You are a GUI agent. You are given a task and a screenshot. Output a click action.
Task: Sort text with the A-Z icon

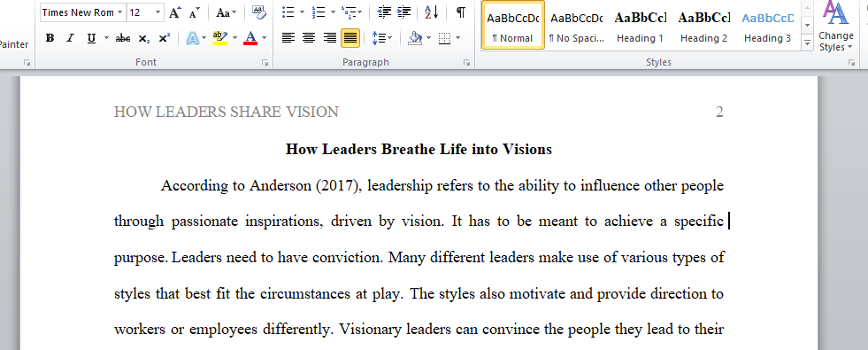coord(431,12)
